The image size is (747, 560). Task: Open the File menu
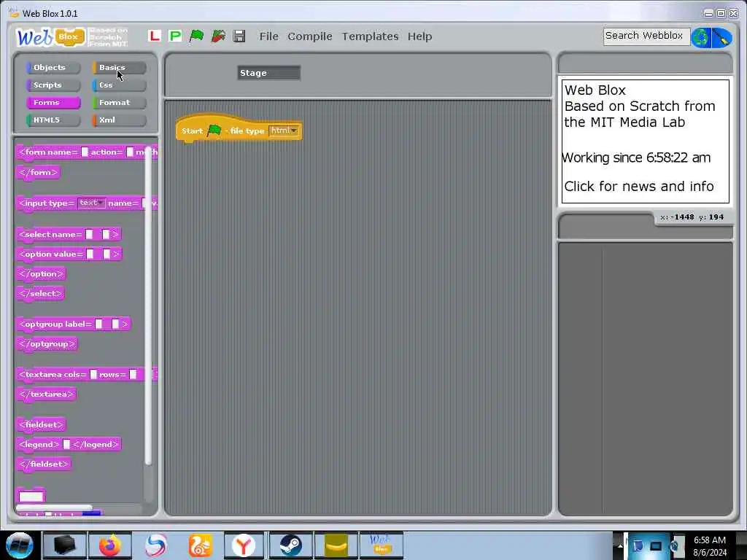[x=268, y=36]
